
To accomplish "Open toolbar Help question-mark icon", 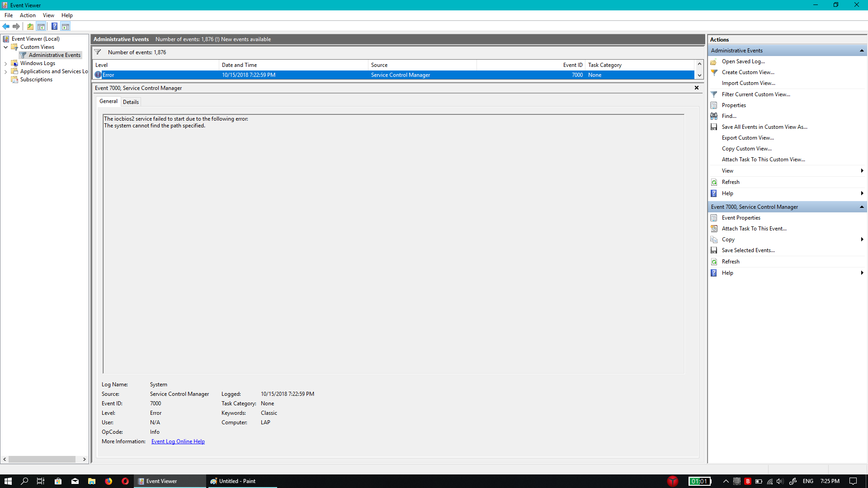I will pyautogui.click(x=54, y=26).
